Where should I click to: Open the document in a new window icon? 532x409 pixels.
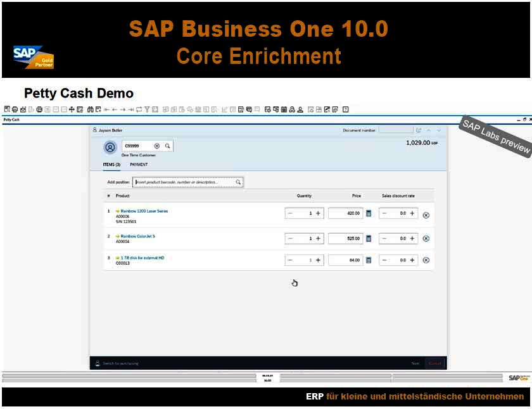[x=419, y=130]
